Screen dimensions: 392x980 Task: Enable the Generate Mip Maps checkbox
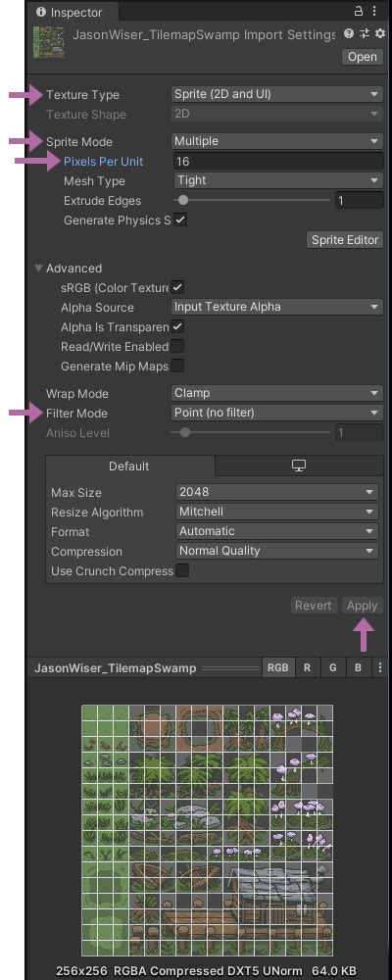pos(177,366)
